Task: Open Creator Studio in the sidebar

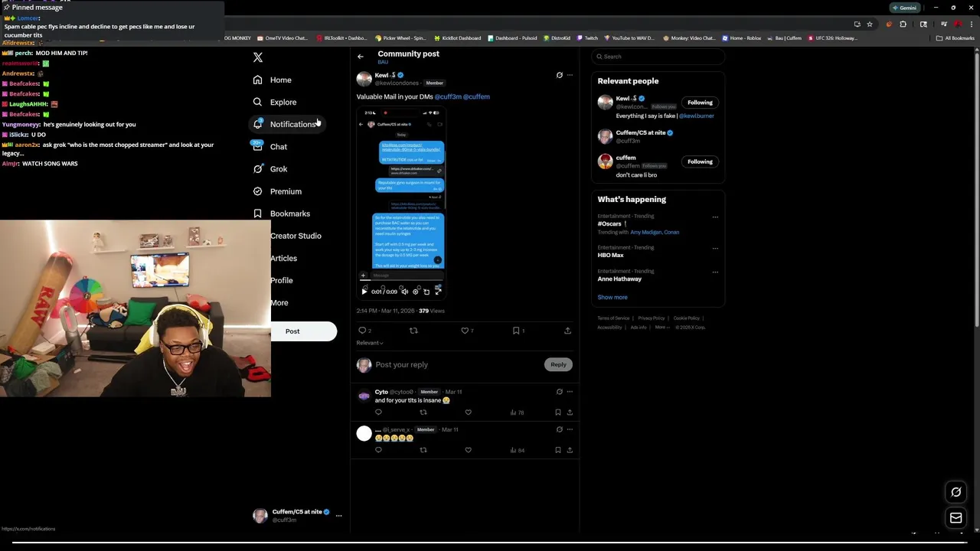Action: point(296,236)
